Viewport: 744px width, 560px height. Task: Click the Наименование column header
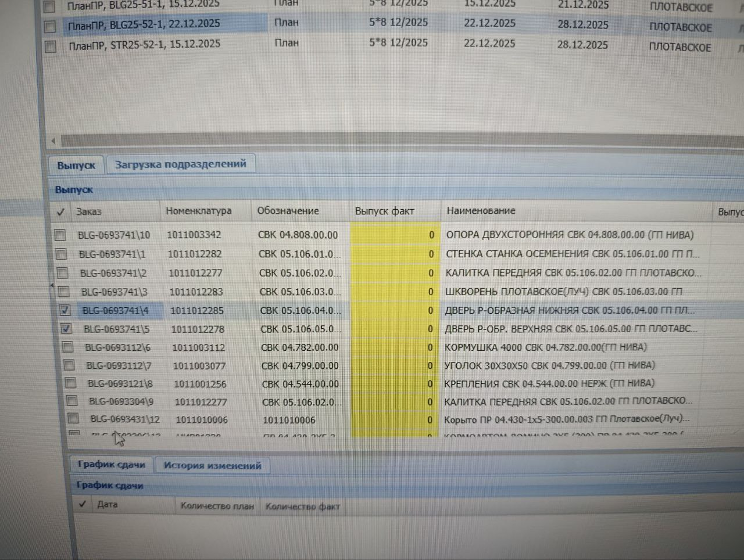[481, 211]
